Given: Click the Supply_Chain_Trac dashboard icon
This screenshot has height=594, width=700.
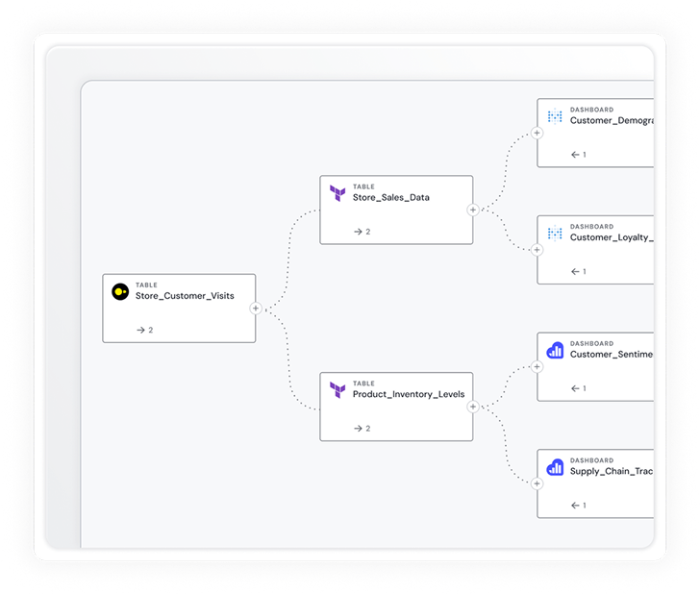Looking at the screenshot, I should point(555,467).
